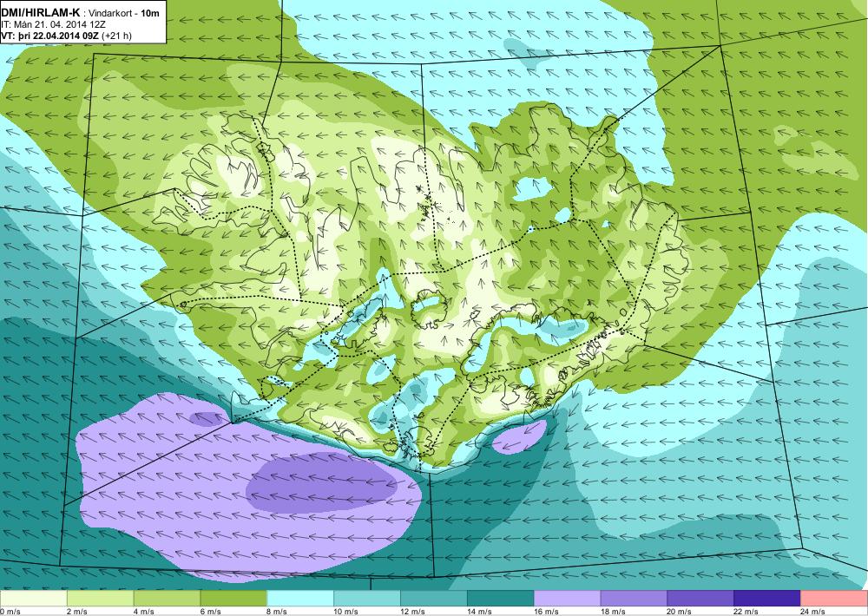
Task: Click the olive green 6–8 m/s legend swatch
Action: 233,599
